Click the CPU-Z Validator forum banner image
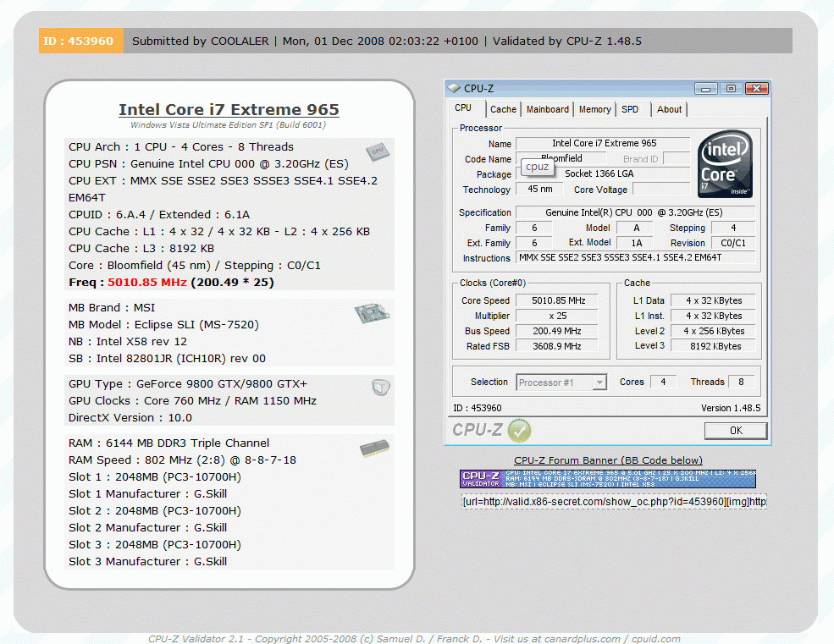Screen dimensions: 834x644 608,479
